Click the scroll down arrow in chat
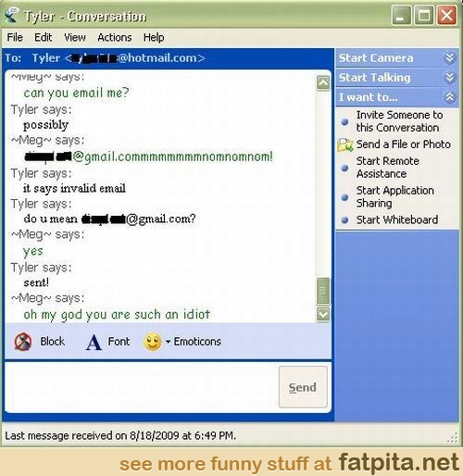 tap(323, 315)
